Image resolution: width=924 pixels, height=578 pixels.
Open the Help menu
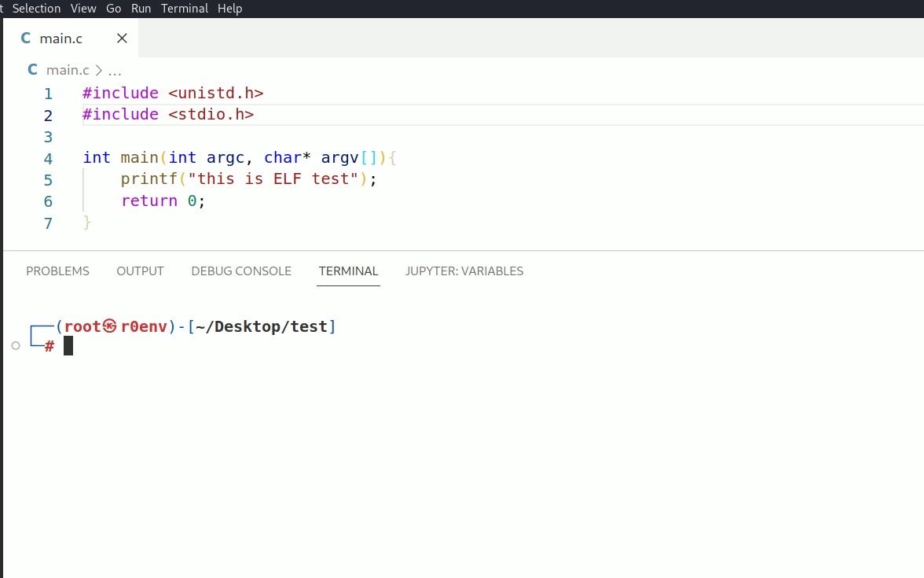(x=229, y=8)
